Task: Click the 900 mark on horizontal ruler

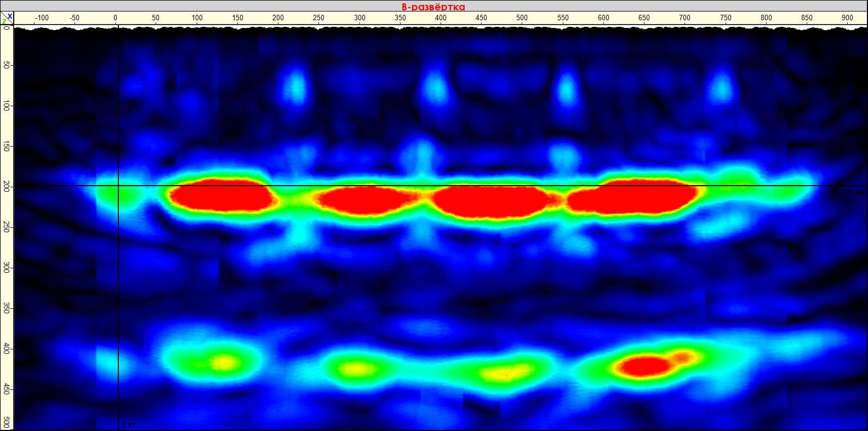Action: pyautogui.click(x=847, y=18)
